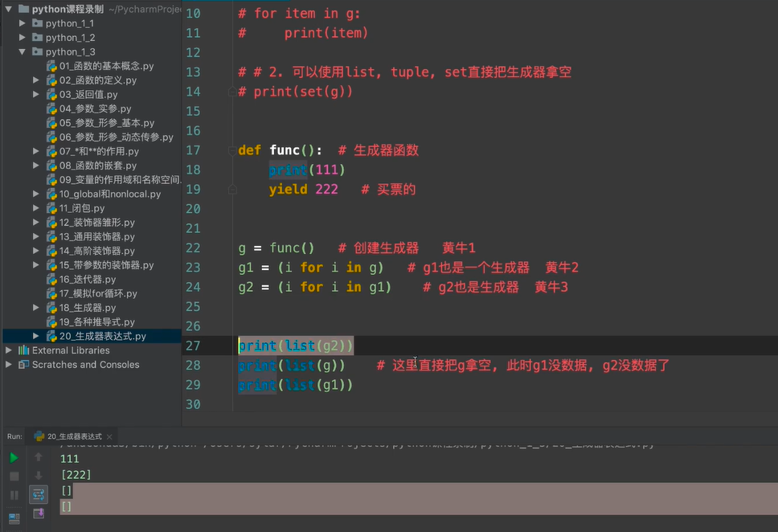Expand 07_*和**的作用.py structure

pyautogui.click(x=35, y=151)
